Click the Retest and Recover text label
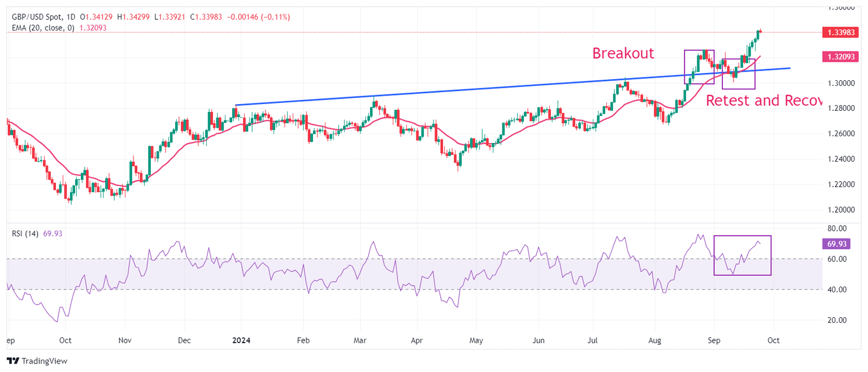Image resolution: width=868 pixels, height=372 pixels. click(x=766, y=101)
